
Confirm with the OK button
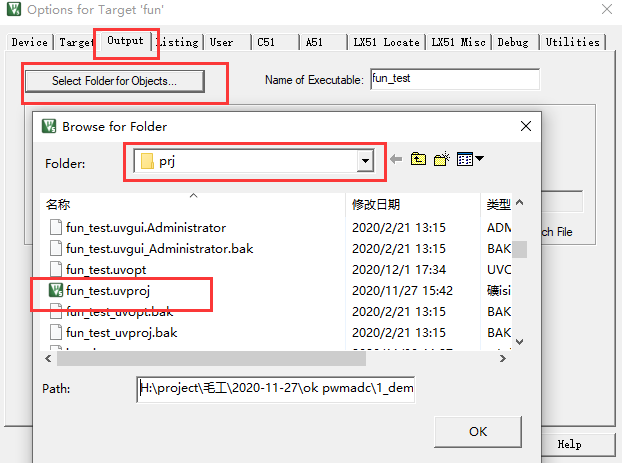click(x=478, y=432)
